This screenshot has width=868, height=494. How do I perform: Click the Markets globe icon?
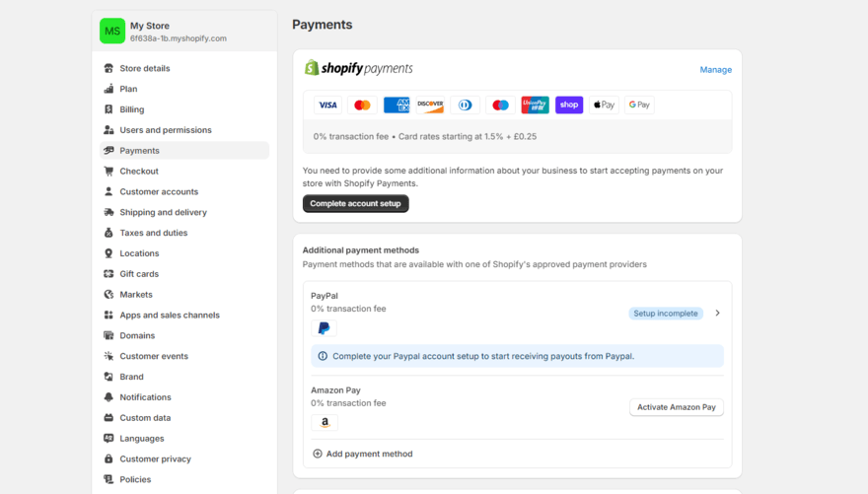coord(108,294)
